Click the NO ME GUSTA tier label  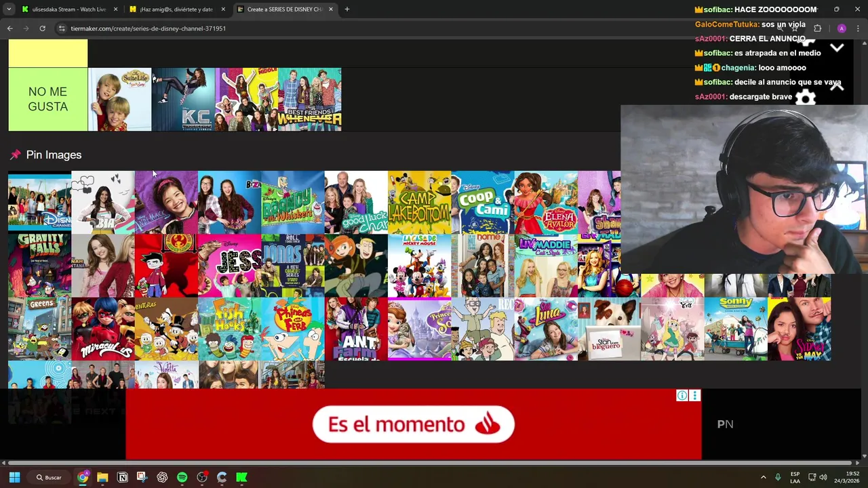[48, 99]
